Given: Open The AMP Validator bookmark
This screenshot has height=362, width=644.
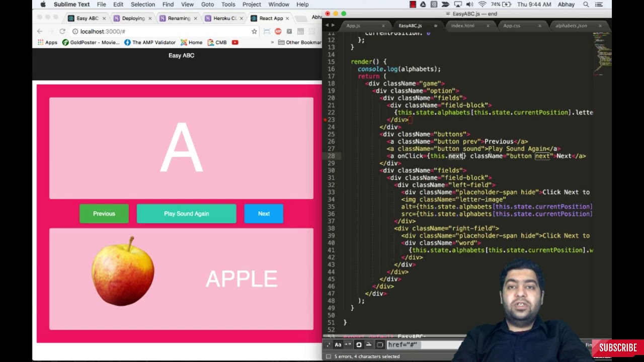Looking at the screenshot, I should click(x=150, y=42).
